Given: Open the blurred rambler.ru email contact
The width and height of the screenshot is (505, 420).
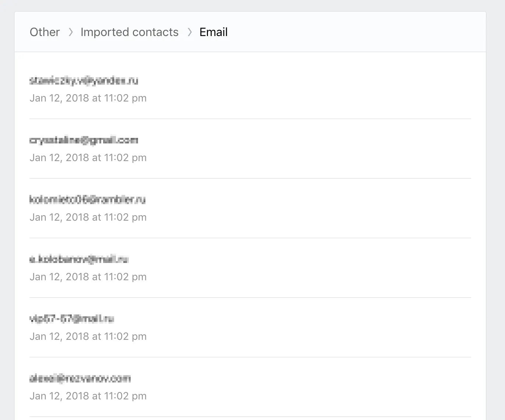Looking at the screenshot, I should pyautogui.click(x=87, y=200).
